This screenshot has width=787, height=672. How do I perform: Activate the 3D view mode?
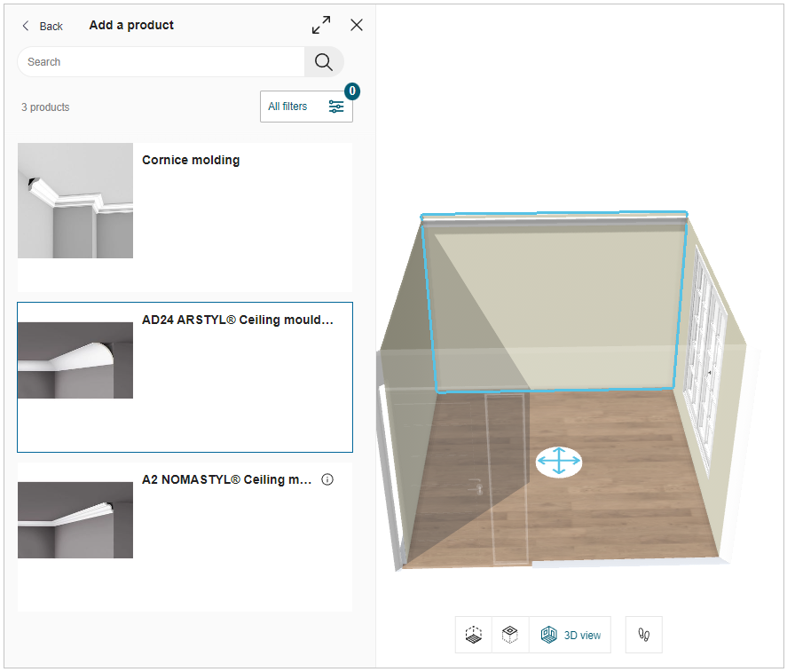pyautogui.click(x=571, y=635)
